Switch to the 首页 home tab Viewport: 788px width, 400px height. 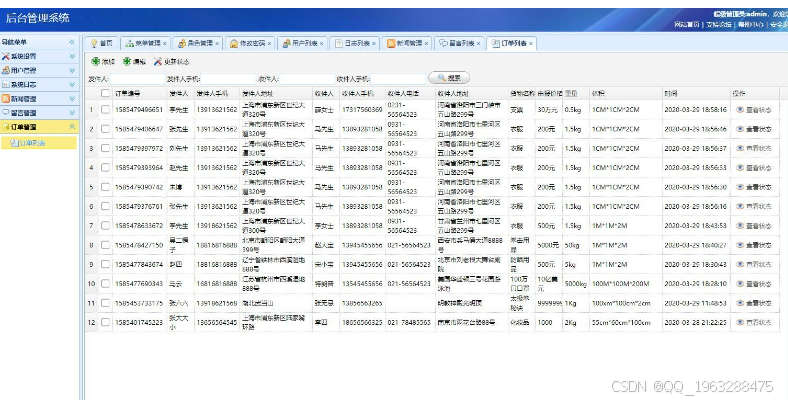pyautogui.click(x=102, y=44)
